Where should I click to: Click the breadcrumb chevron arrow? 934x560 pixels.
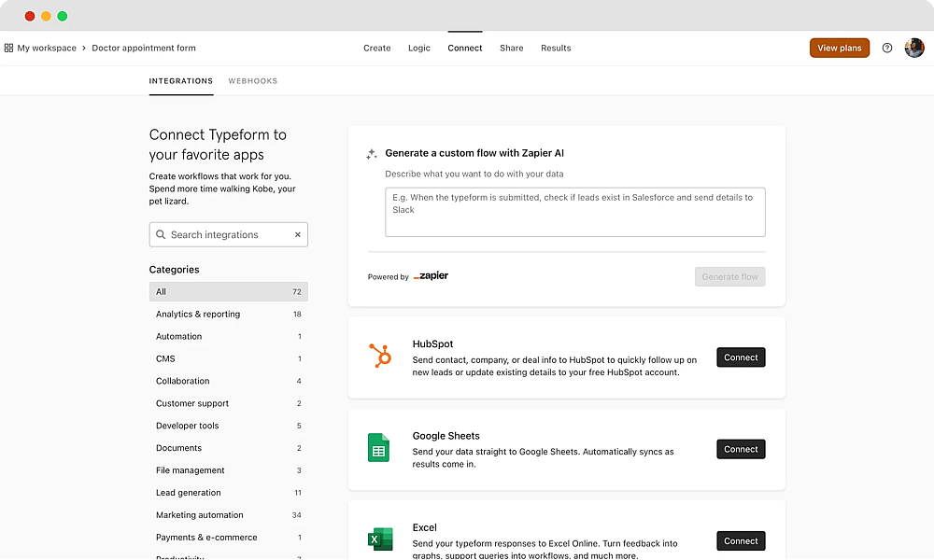pyautogui.click(x=84, y=49)
